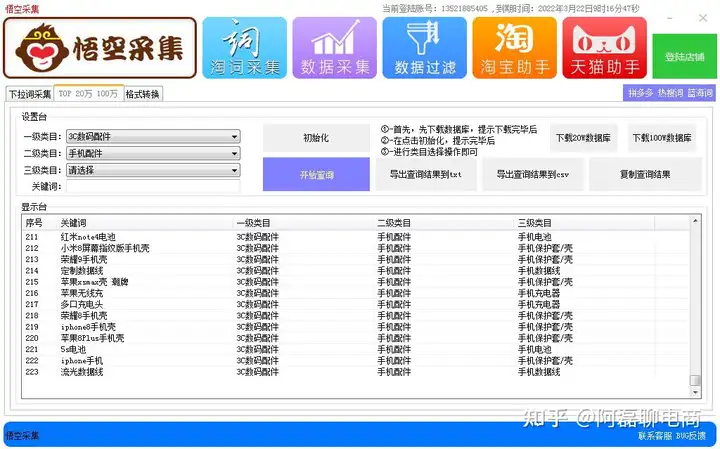The image size is (720, 449).
Task: Select row iphone手机
Action: [356, 361]
